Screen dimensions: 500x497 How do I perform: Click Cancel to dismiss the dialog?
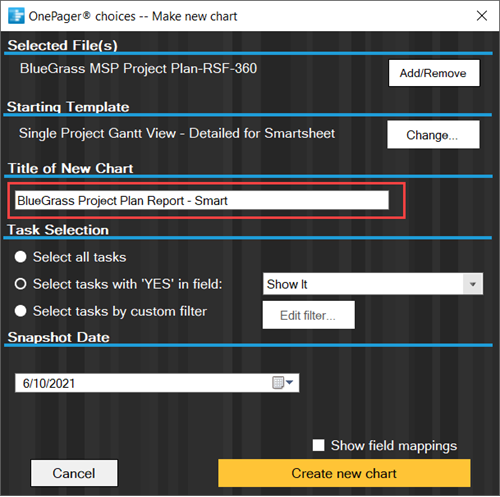(74, 473)
